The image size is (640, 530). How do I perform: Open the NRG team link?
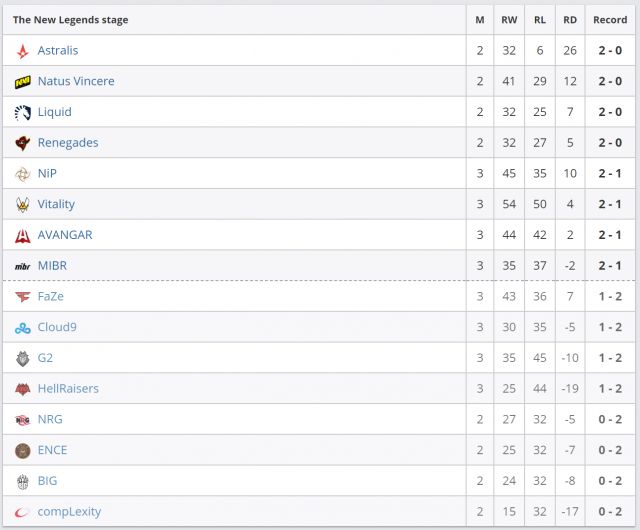pos(50,420)
